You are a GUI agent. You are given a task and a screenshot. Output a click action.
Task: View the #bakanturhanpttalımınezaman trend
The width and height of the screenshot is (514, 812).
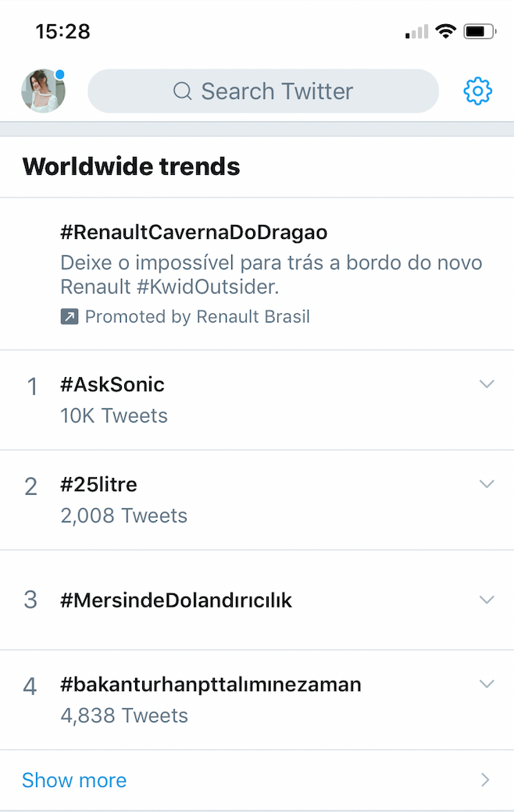[211, 685]
